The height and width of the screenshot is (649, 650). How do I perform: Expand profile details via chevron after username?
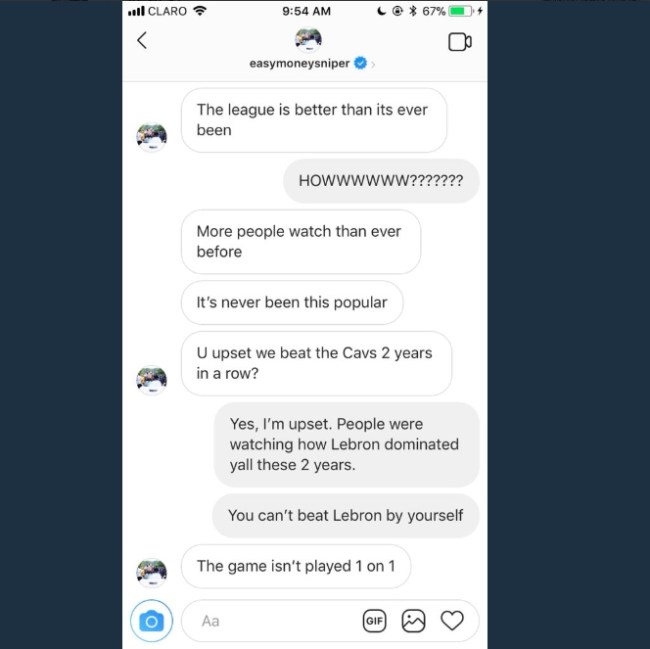tap(373, 64)
